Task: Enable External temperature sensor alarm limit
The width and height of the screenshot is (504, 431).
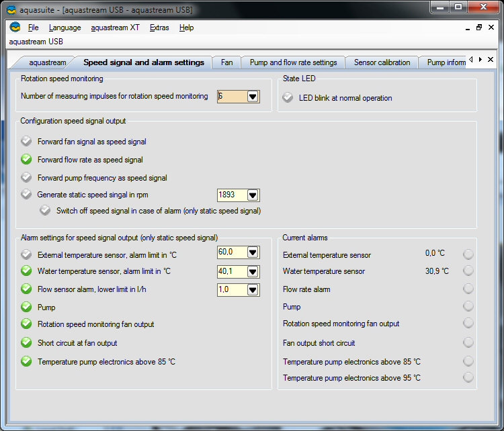Action: pyautogui.click(x=26, y=254)
